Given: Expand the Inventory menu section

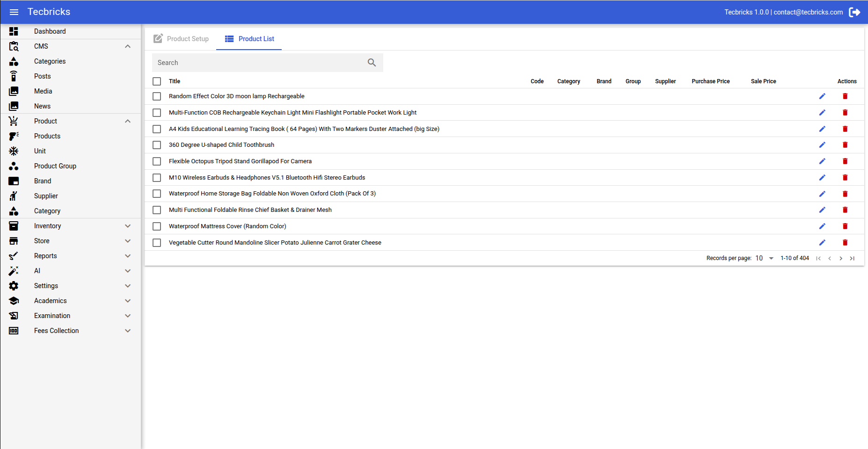Looking at the screenshot, I should pos(128,226).
